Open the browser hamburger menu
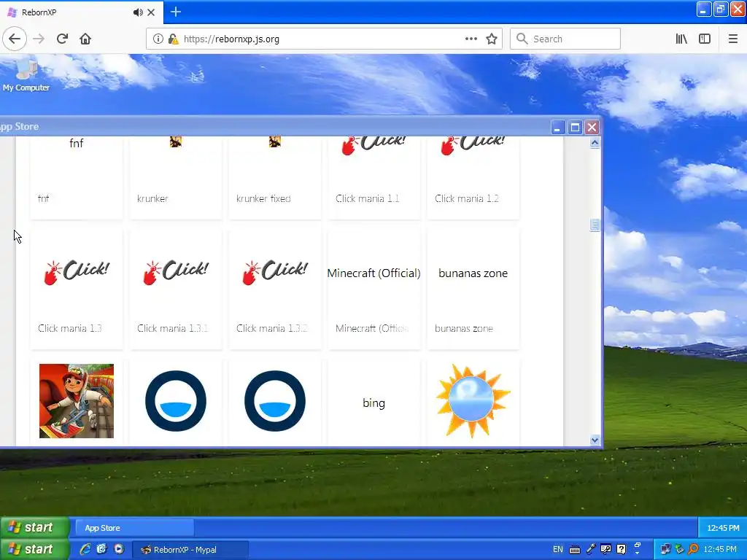This screenshot has width=747, height=560. [733, 39]
